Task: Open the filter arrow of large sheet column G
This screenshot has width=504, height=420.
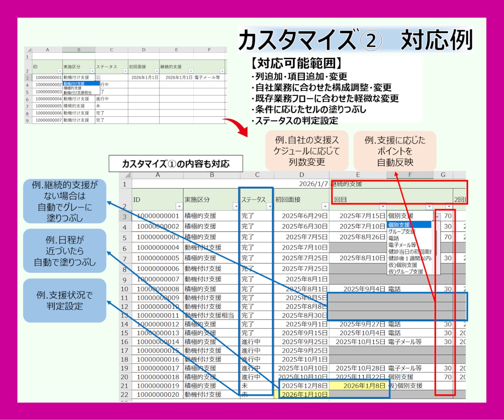Action: [449, 206]
